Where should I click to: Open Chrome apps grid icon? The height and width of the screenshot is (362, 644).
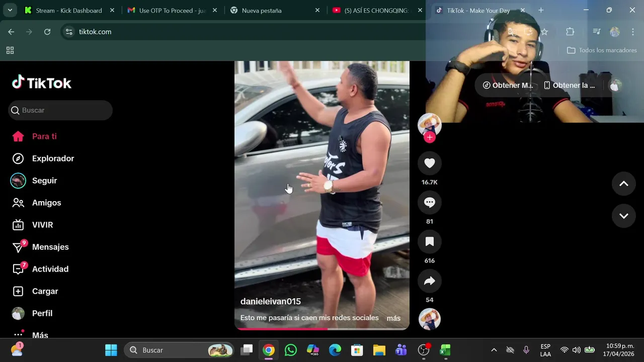pyautogui.click(x=10, y=50)
